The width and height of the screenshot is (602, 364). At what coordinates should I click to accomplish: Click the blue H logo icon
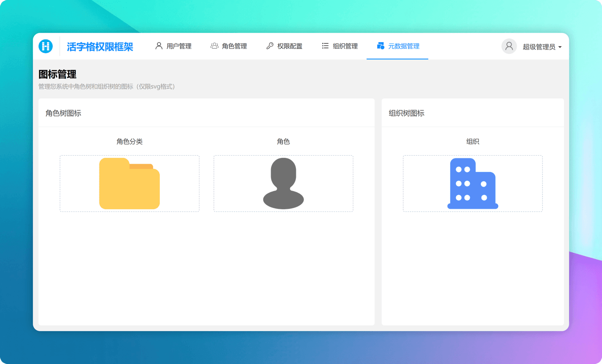(x=46, y=46)
